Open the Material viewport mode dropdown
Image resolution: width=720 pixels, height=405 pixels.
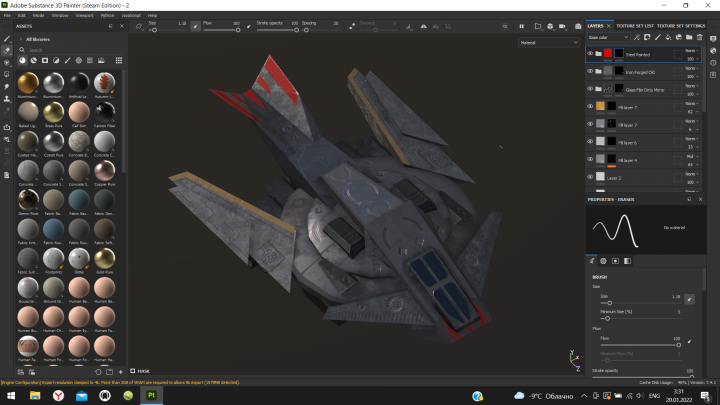click(x=549, y=43)
